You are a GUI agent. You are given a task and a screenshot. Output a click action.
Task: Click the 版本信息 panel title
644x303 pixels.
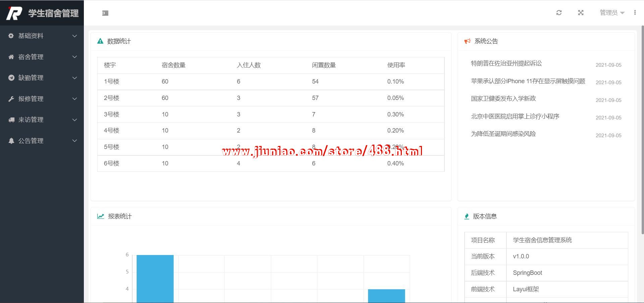pos(485,216)
